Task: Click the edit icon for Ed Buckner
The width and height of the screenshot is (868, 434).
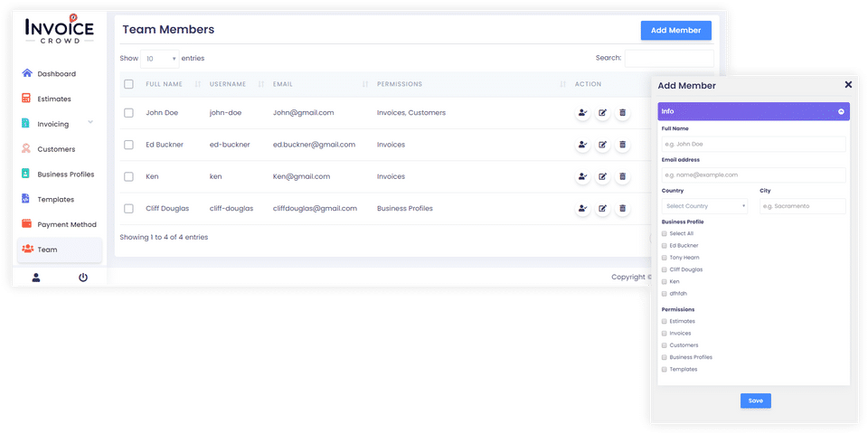Action: click(x=602, y=145)
